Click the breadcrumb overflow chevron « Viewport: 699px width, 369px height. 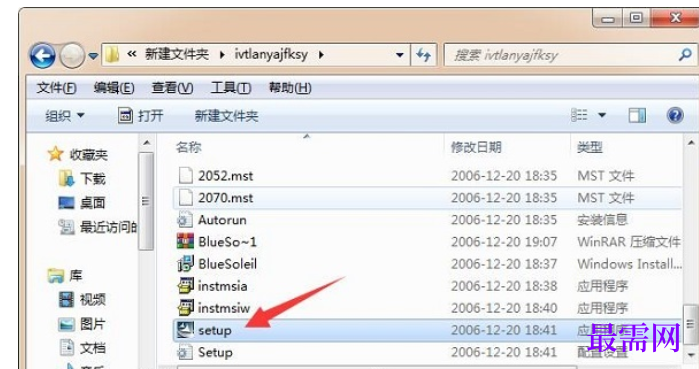(131, 54)
